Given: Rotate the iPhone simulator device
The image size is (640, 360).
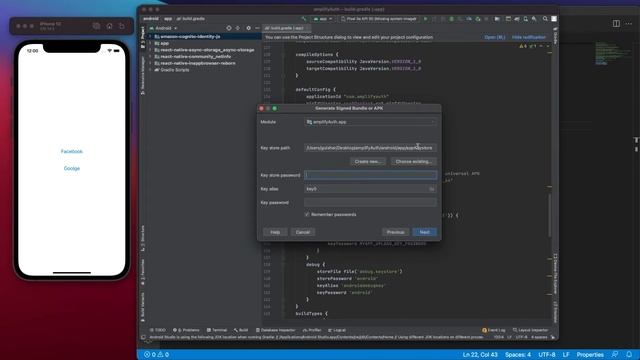Looking at the screenshot, I should coord(122,26).
